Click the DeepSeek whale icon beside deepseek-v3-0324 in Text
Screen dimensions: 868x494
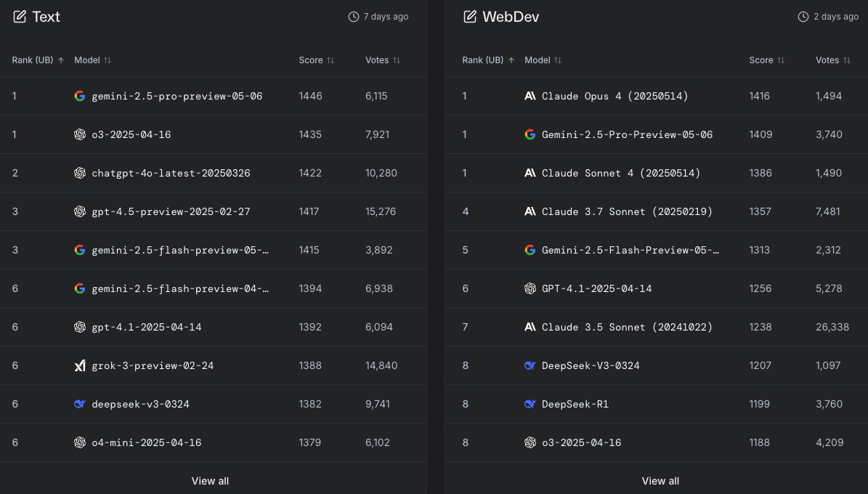(80, 404)
